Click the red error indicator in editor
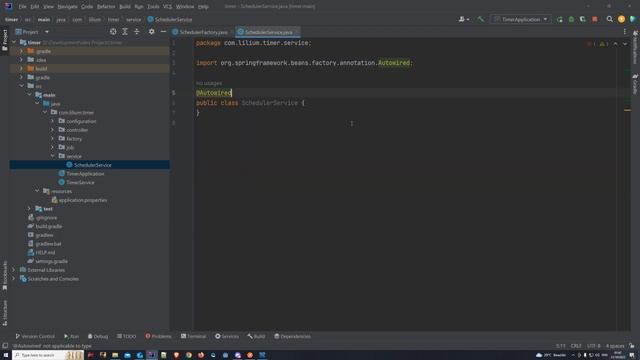The image size is (640, 360). (x=591, y=44)
